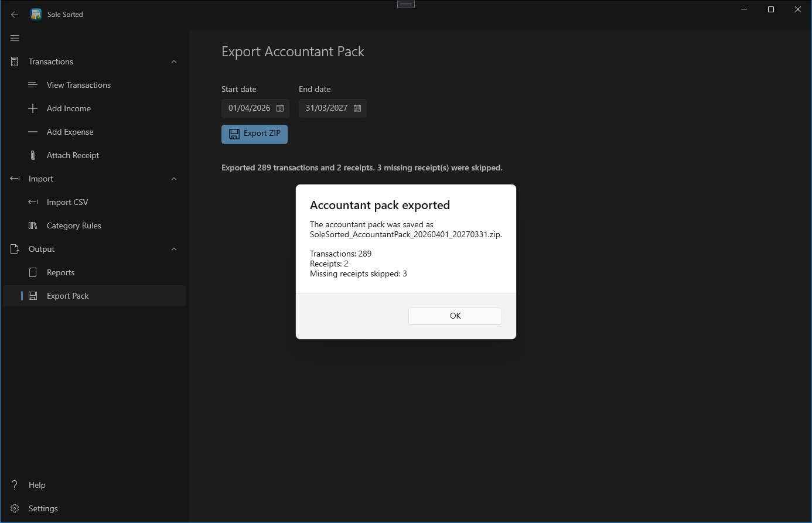Image resolution: width=812 pixels, height=523 pixels.
Task: Click the 'Start date' label
Action: [239, 89]
